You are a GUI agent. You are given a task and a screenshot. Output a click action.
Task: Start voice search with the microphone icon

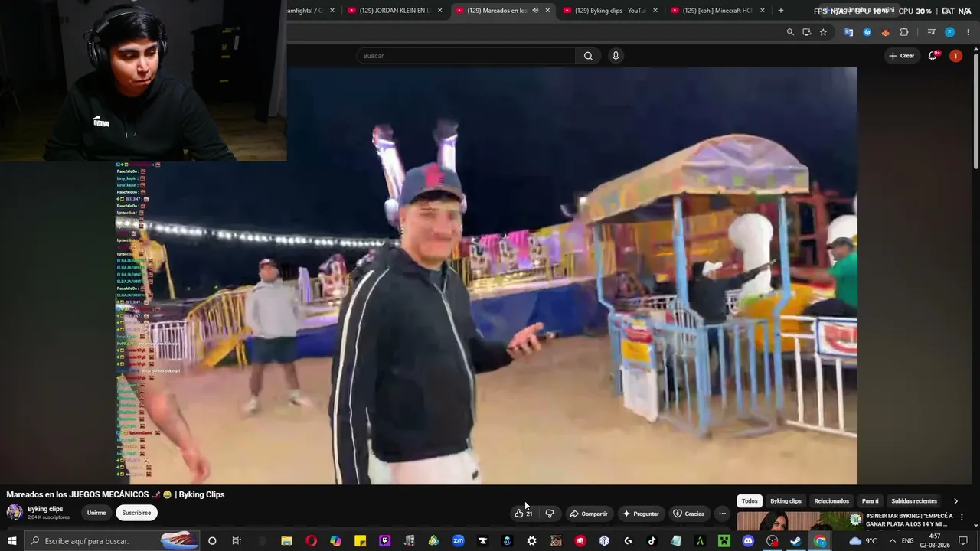pos(616,56)
